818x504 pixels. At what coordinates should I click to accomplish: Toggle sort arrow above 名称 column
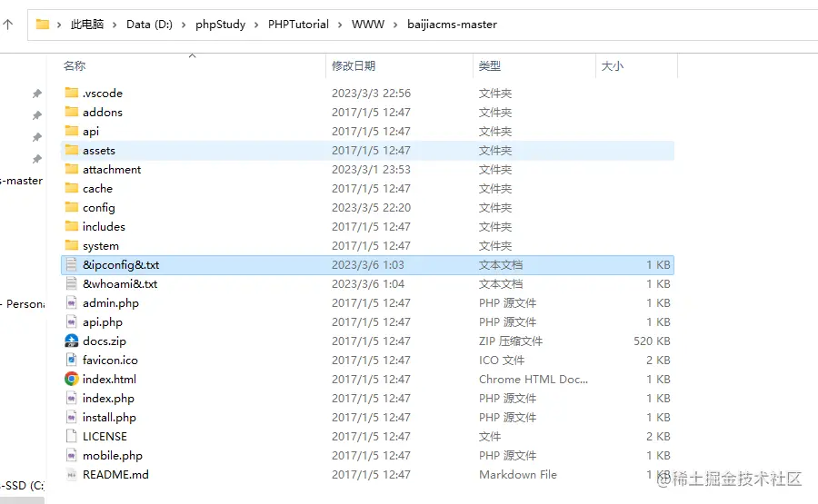point(192,55)
